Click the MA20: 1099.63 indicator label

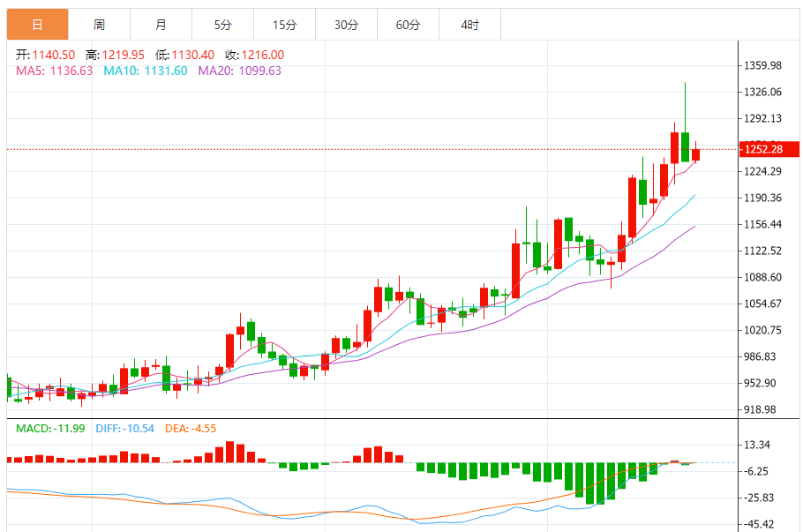240,71
